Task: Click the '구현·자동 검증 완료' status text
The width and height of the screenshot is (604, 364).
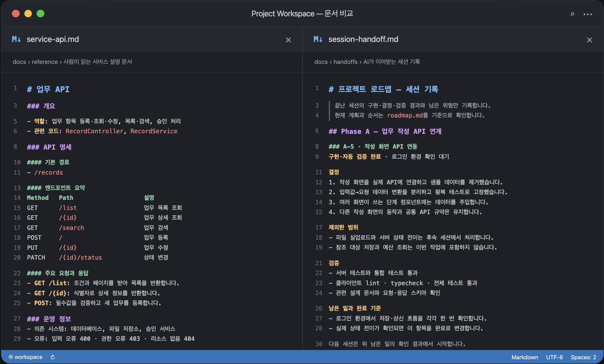Action: [x=355, y=157]
